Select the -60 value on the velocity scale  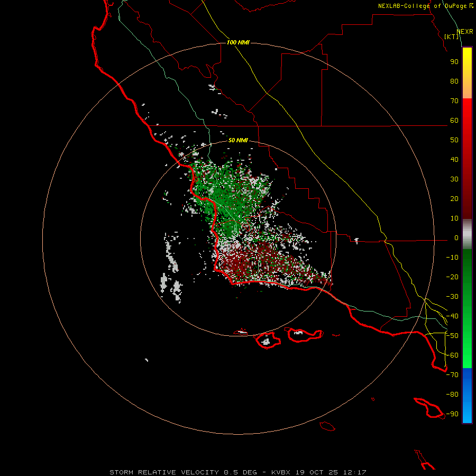point(452,355)
